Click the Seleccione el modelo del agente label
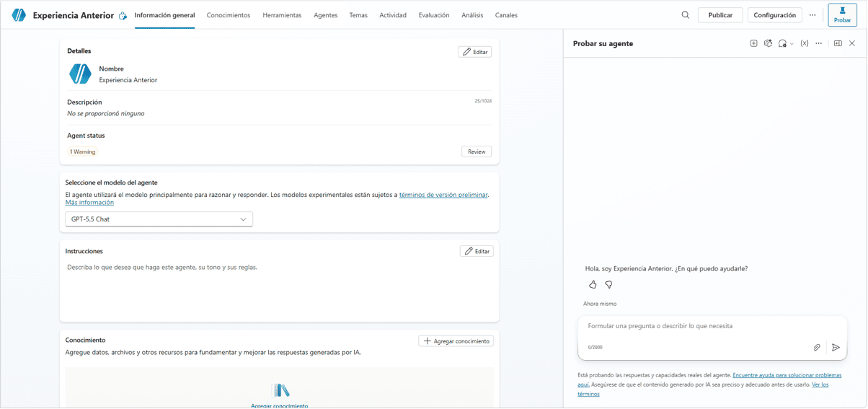Screen dimensions: 868x409 point(111,182)
